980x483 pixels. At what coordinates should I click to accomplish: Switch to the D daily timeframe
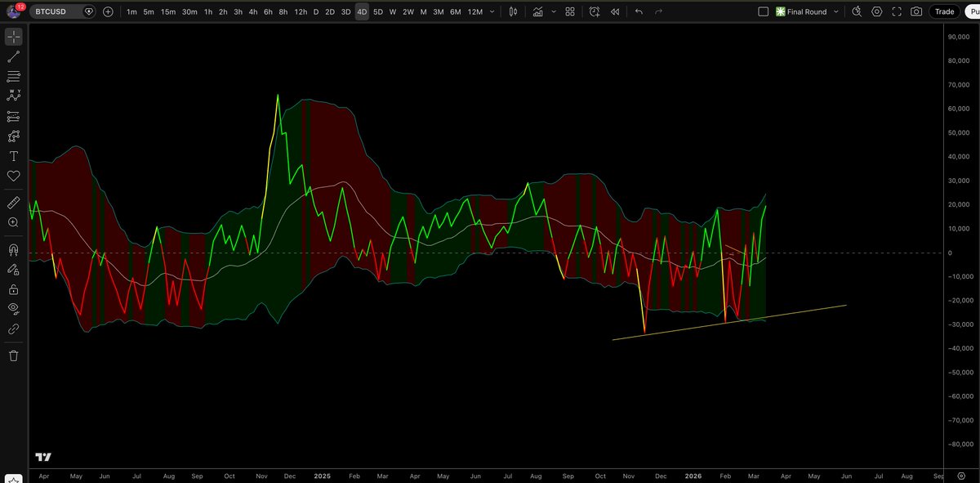(316, 11)
